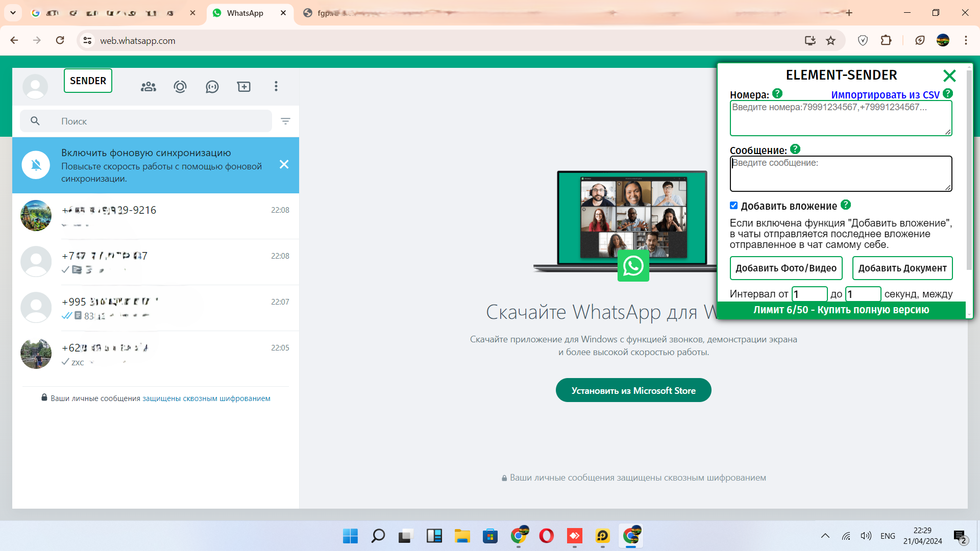Dismiss the background sync banner

284,164
